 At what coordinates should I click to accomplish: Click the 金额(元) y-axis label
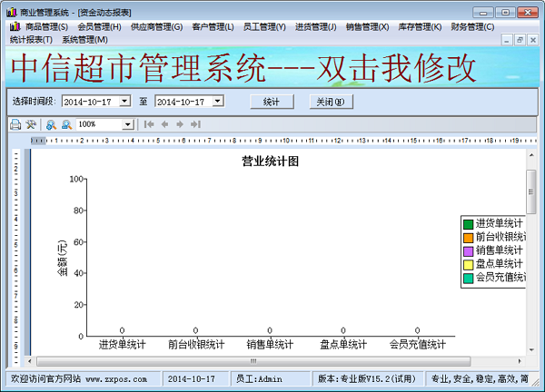(62, 258)
